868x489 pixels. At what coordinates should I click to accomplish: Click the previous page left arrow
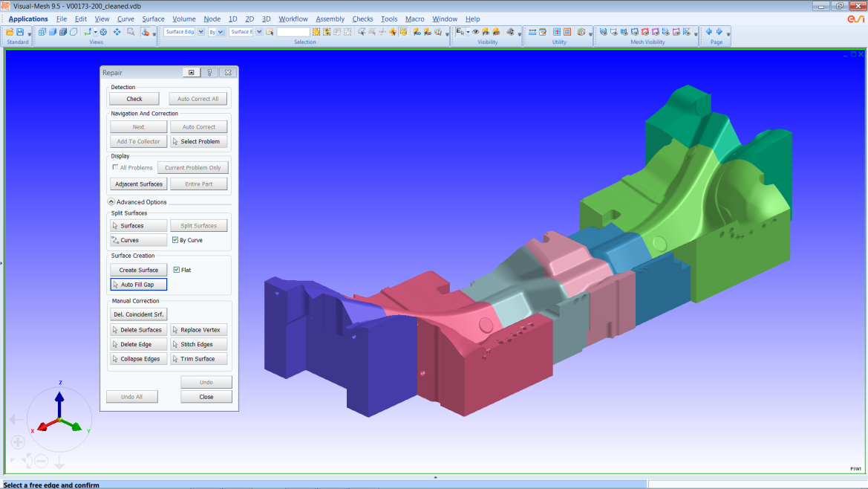coord(708,31)
